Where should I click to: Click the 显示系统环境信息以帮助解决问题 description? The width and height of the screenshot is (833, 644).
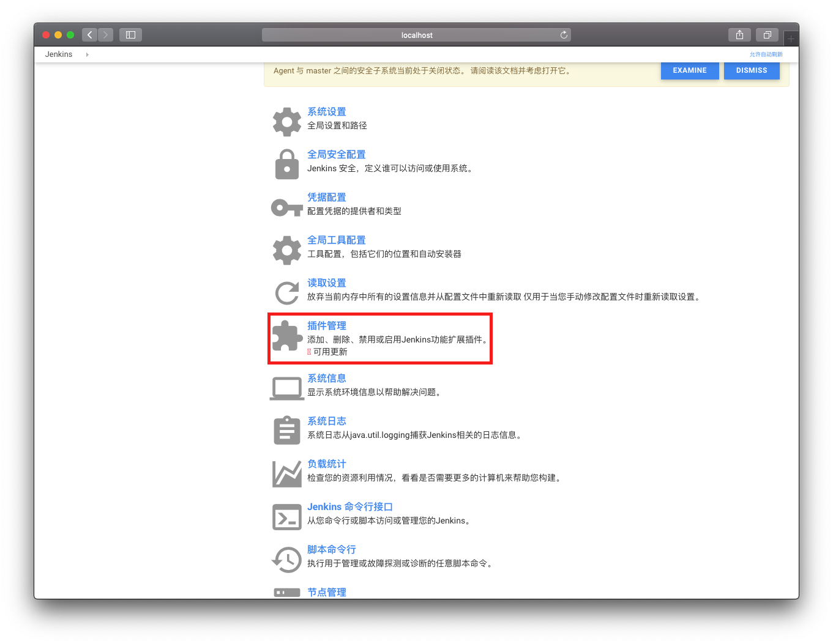tap(374, 392)
